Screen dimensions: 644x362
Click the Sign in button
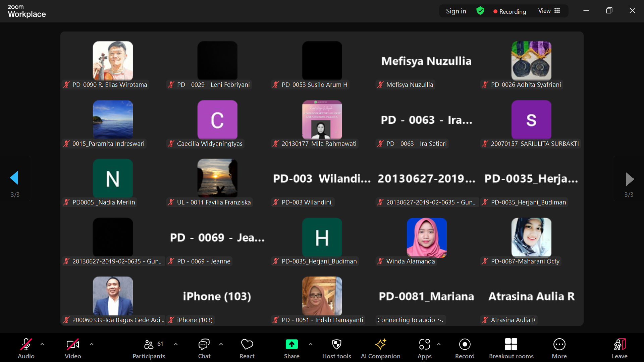[x=456, y=11]
